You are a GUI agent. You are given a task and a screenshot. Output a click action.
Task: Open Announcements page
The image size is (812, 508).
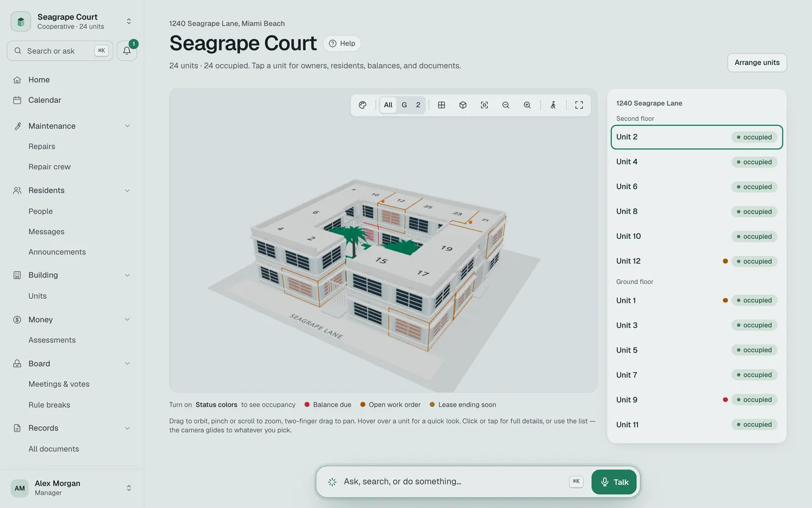pos(57,252)
